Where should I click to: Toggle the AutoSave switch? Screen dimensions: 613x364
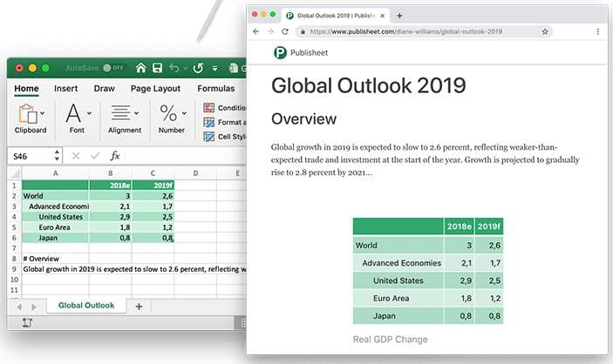[x=113, y=68]
